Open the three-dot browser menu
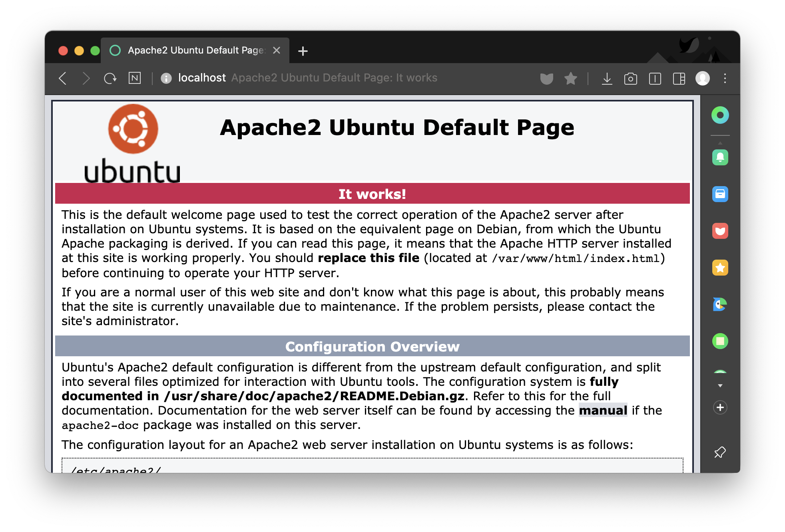 point(725,78)
